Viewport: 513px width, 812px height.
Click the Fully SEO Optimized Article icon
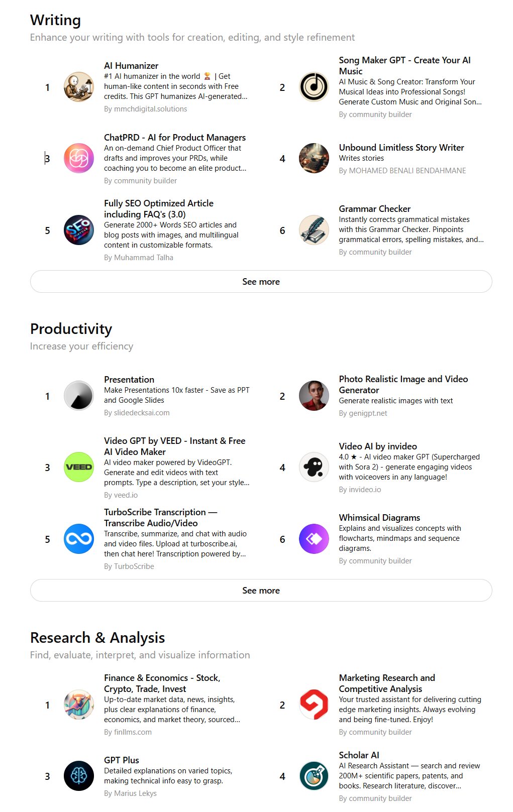(79, 230)
